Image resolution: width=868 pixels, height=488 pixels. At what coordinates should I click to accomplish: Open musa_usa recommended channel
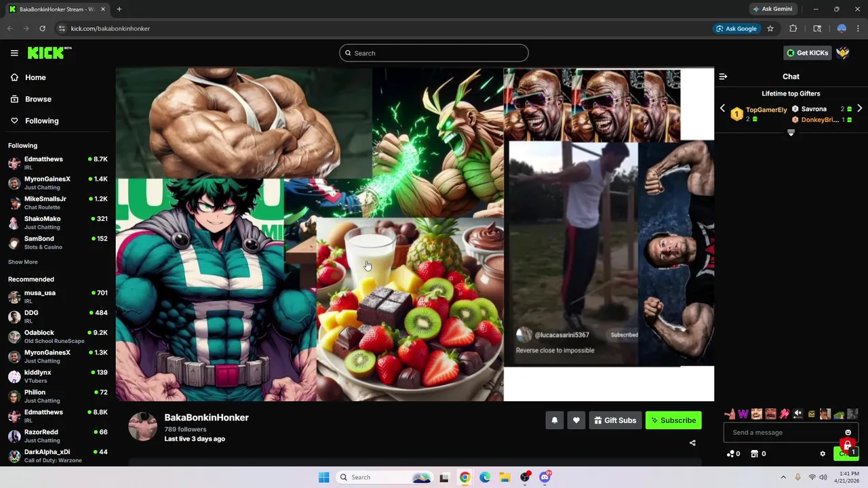58,297
